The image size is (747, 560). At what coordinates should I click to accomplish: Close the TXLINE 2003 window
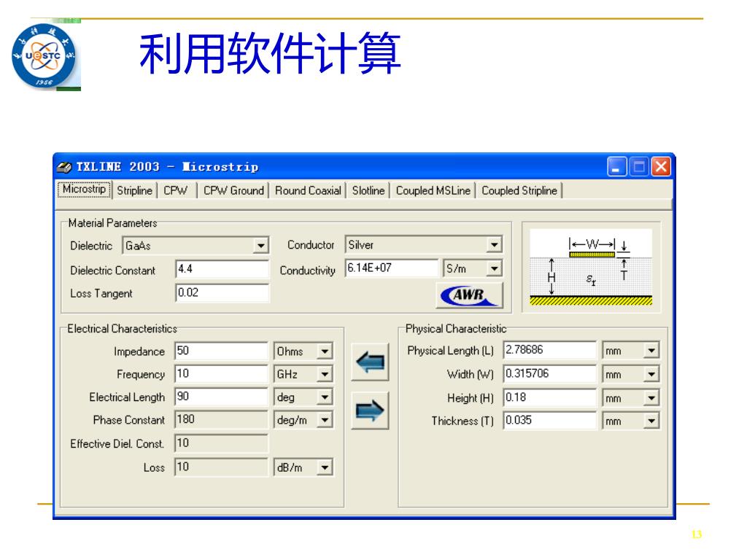click(661, 167)
